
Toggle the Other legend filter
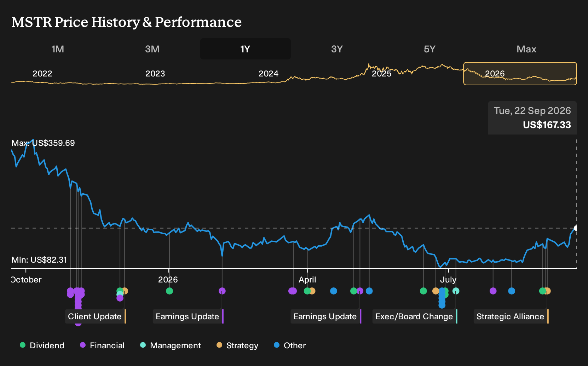point(290,345)
